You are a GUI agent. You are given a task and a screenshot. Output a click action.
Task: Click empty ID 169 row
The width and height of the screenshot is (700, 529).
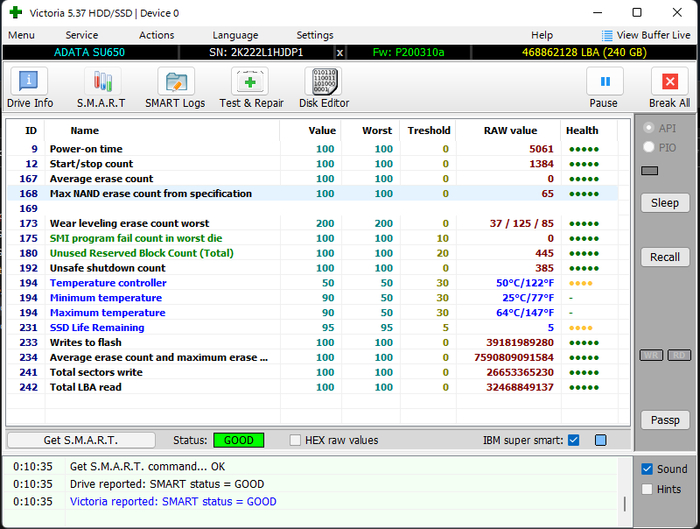click(x=312, y=208)
